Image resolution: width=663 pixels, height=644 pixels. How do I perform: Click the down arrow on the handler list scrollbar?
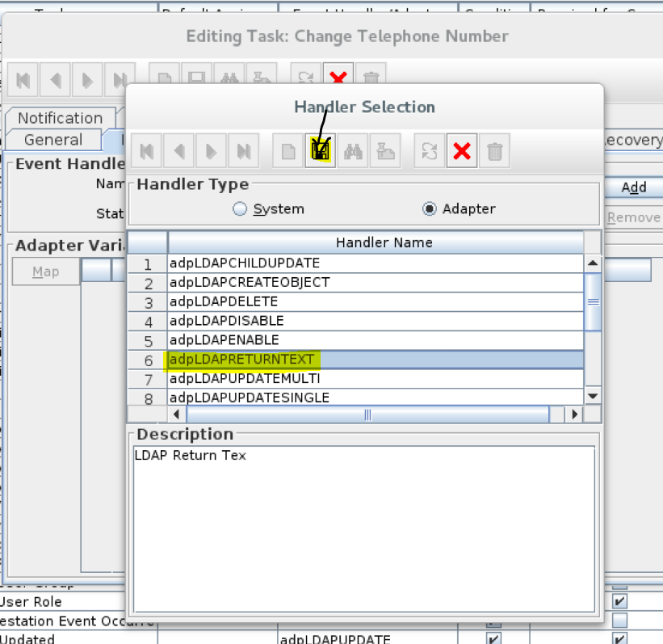tap(591, 396)
